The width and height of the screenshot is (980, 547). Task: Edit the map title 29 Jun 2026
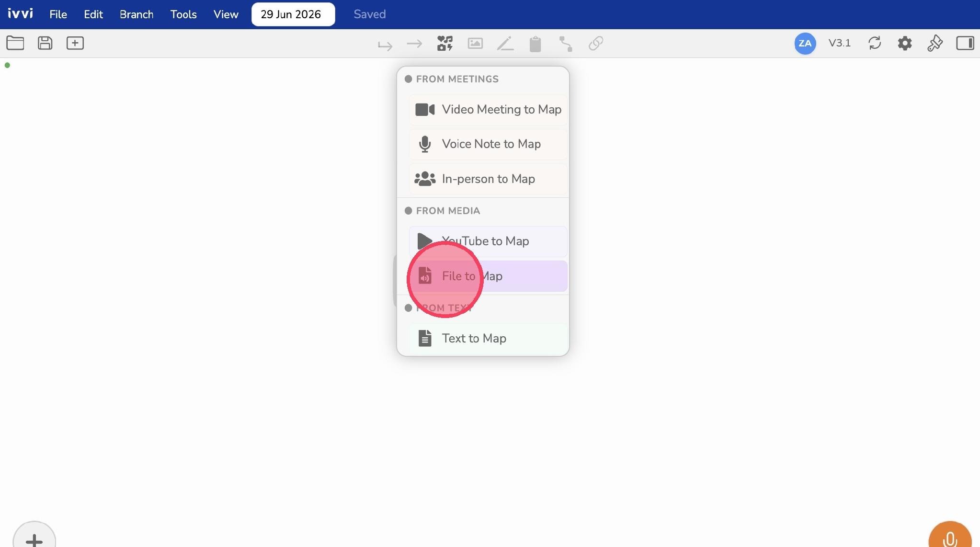click(x=293, y=14)
